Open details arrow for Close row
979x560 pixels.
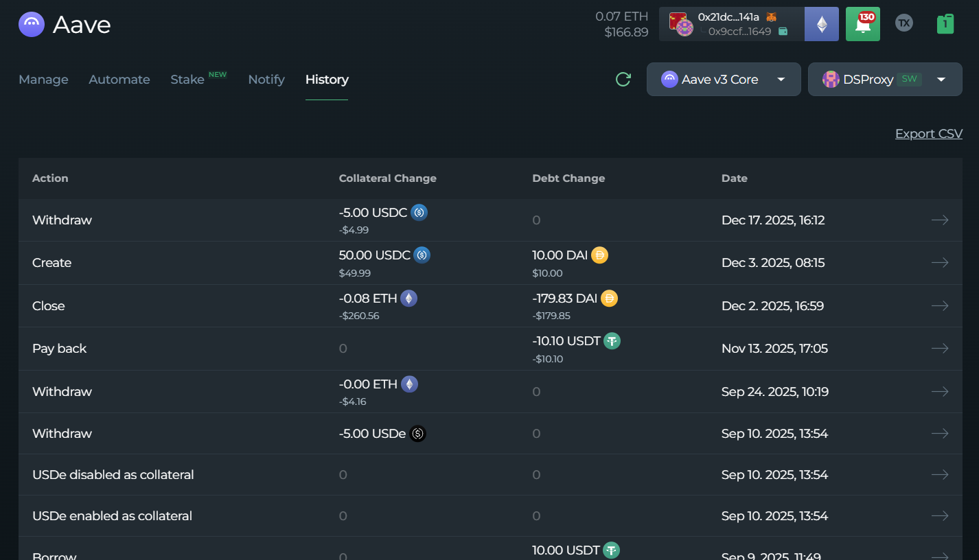(x=939, y=306)
